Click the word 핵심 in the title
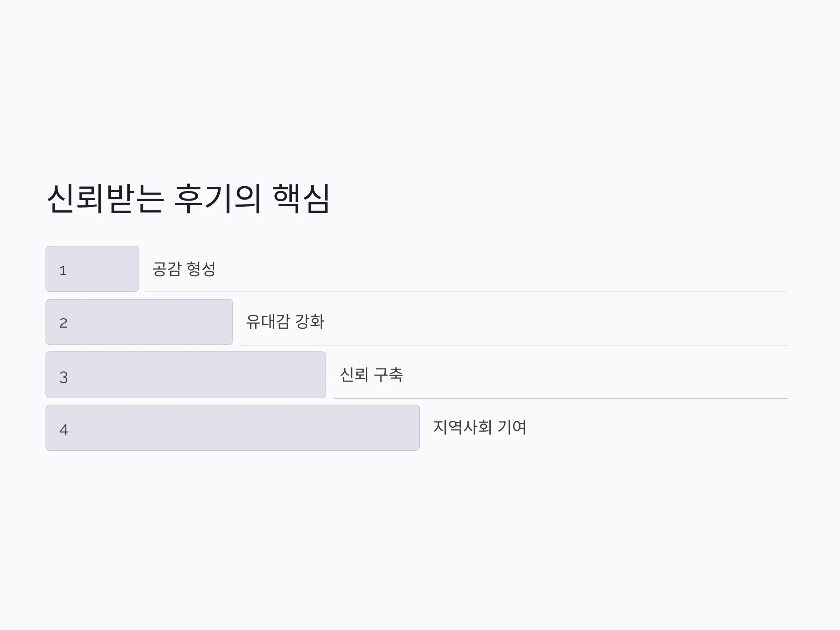The image size is (840, 630). point(301,198)
